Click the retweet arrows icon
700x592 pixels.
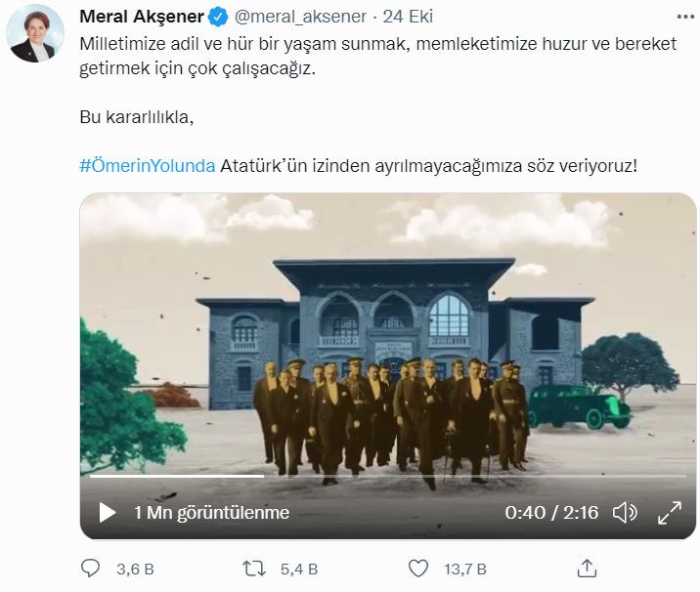pos(255,568)
